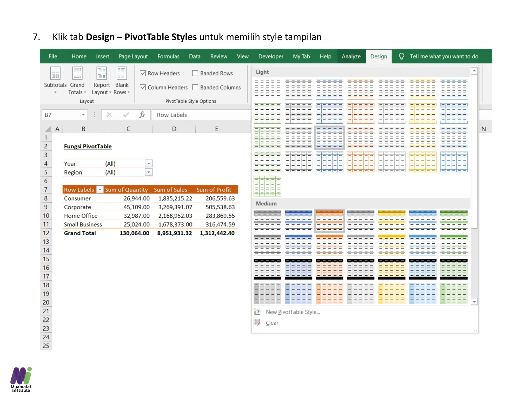Click the Consumer row label cell
The height and width of the screenshot is (399, 532).
[83, 198]
